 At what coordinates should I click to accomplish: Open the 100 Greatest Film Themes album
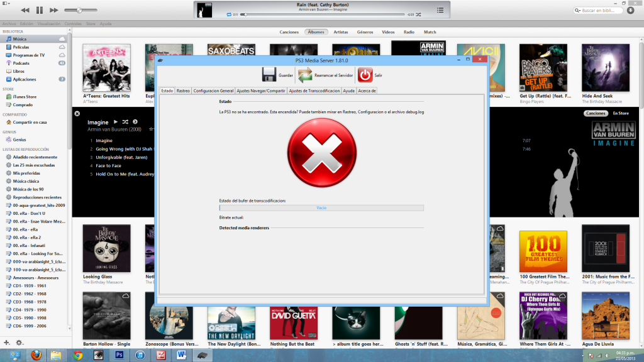543,251
